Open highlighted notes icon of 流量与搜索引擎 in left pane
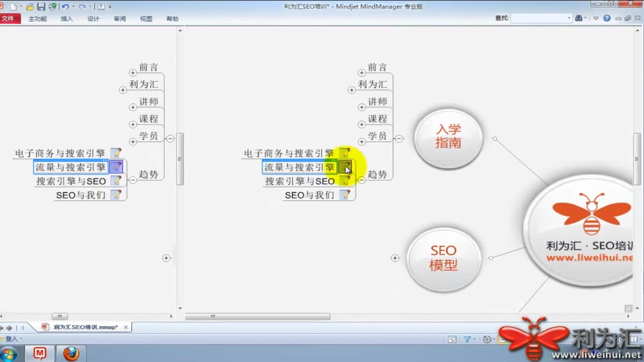 click(x=116, y=166)
